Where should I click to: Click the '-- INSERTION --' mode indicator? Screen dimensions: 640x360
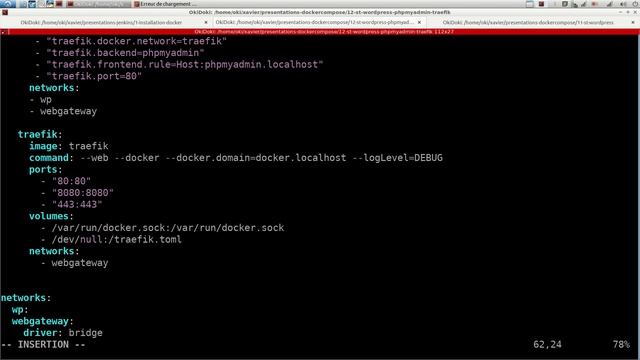coord(43,344)
